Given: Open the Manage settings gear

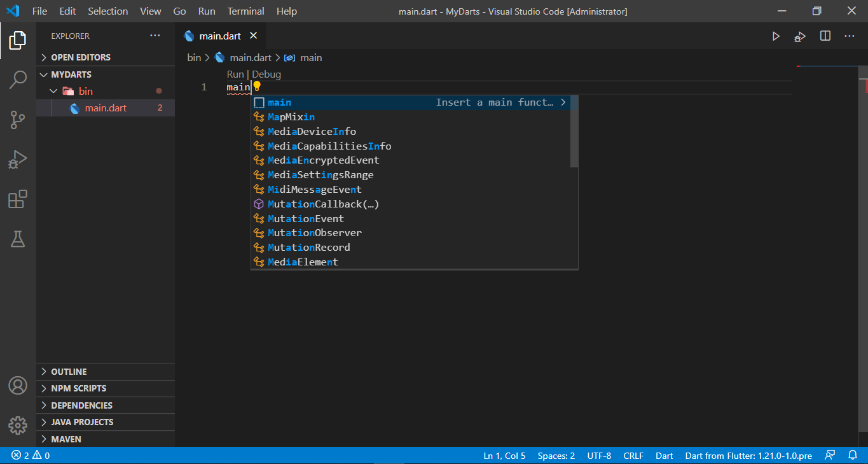Looking at the screenshot, I should click(x=18, y=425).
